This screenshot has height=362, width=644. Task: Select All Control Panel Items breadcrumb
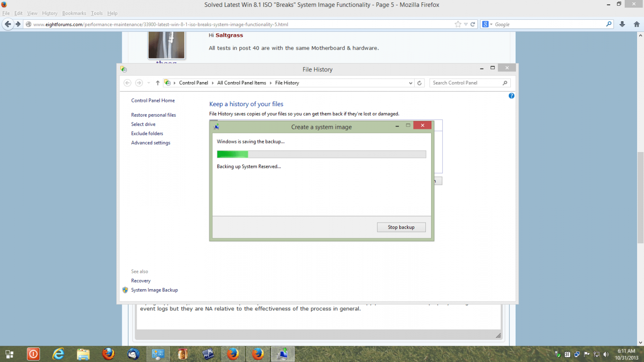click(x=241, y=83)
